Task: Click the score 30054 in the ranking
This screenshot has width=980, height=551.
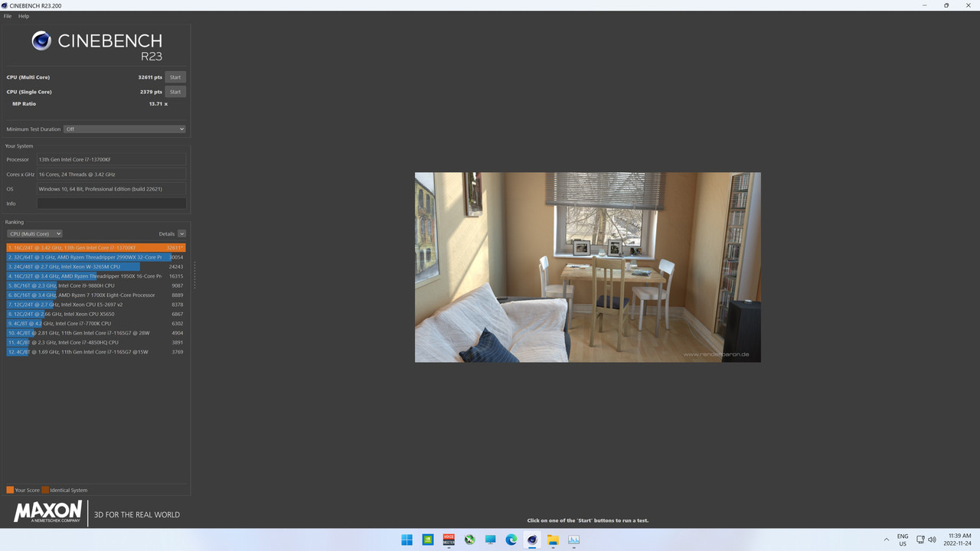Action: (x=176, y=257)
